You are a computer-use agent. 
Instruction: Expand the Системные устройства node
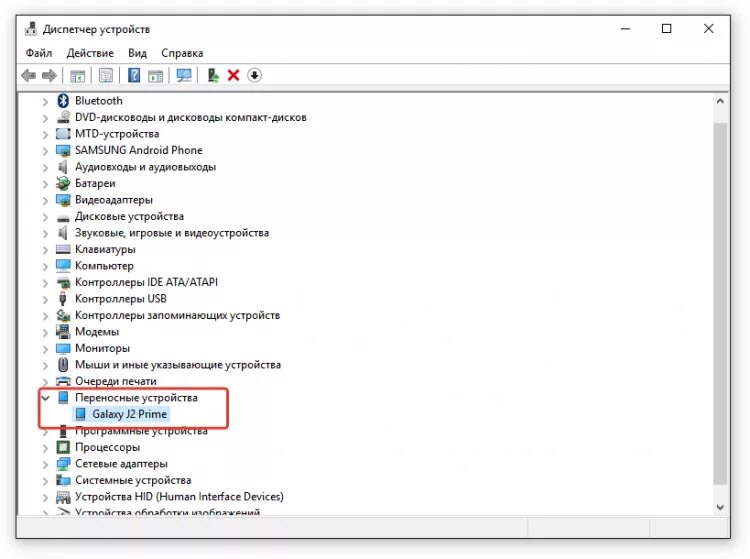(x=45, y=481)
